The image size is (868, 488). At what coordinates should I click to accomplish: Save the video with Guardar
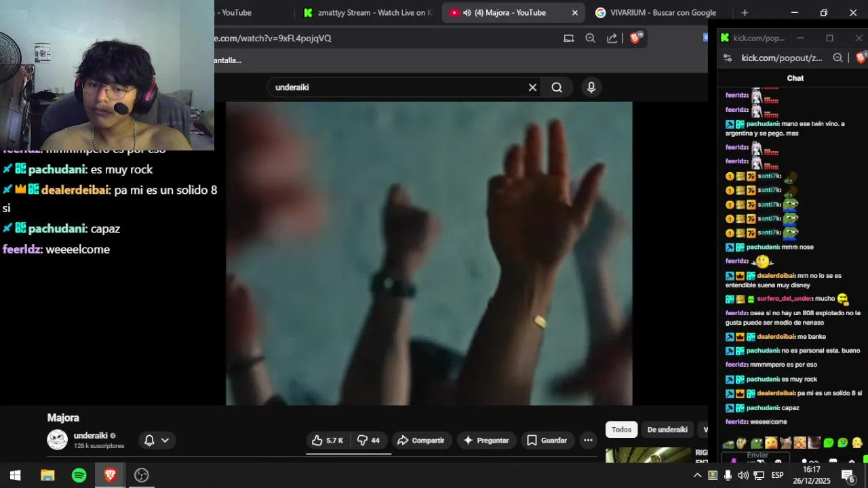point(547,441)
